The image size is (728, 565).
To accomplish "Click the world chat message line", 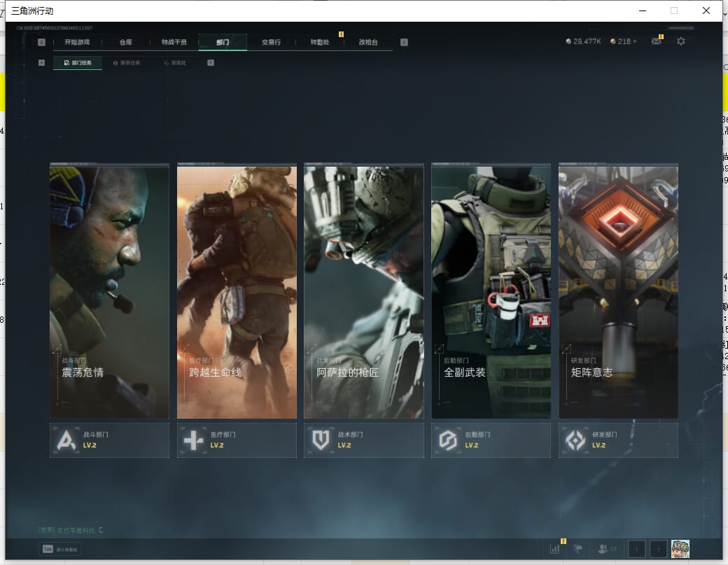I will pos(71,530).
